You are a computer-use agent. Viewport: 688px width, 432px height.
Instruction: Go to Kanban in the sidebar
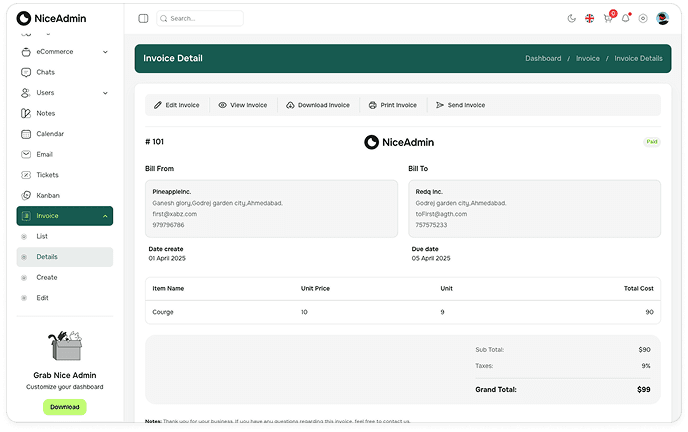48,195
